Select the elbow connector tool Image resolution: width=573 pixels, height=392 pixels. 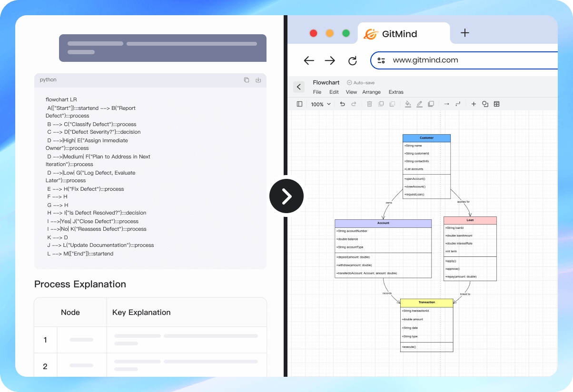coord(458,104)
